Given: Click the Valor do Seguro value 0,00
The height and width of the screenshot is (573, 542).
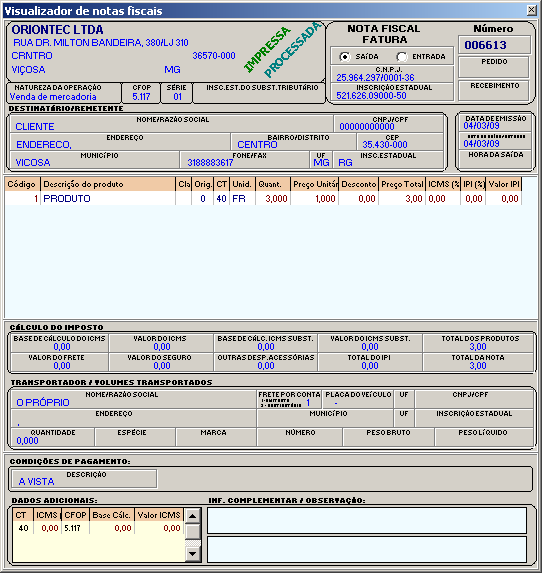Looking at the screenshot, I should click(x=162, y=365).
